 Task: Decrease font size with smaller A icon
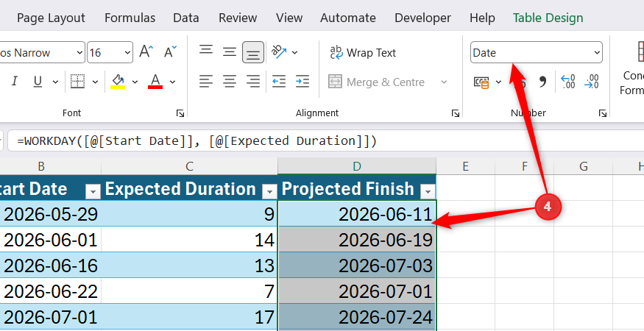pos(170,51)
